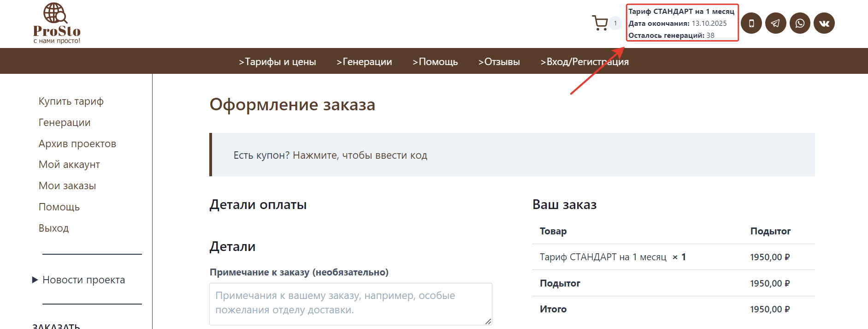Click the ProSto globe logo
The image size is (868, 329).
[x=57, y=23]
